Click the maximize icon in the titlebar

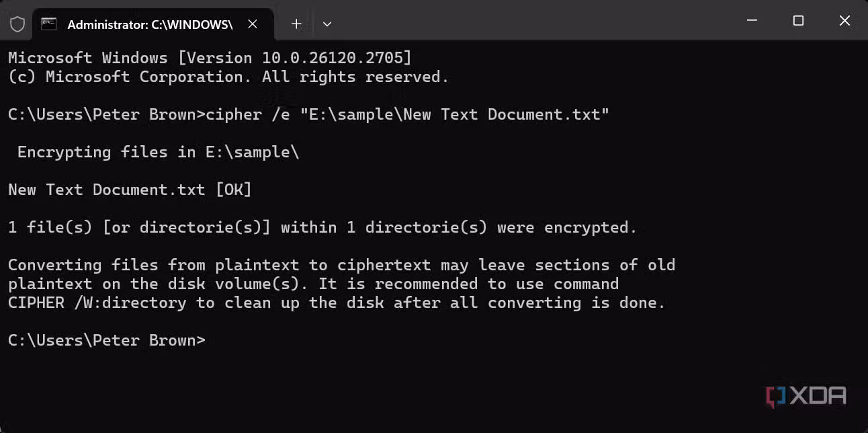click(797, 21)
